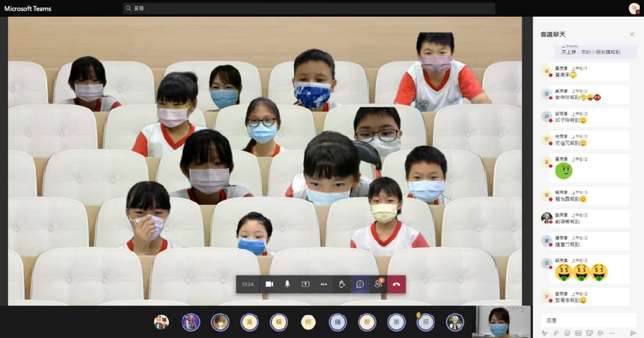Open the GIF picker in chat
Image resolution: width=644 pixels, height=338 pixels.
pyautogui.click(x=578, y=333)
